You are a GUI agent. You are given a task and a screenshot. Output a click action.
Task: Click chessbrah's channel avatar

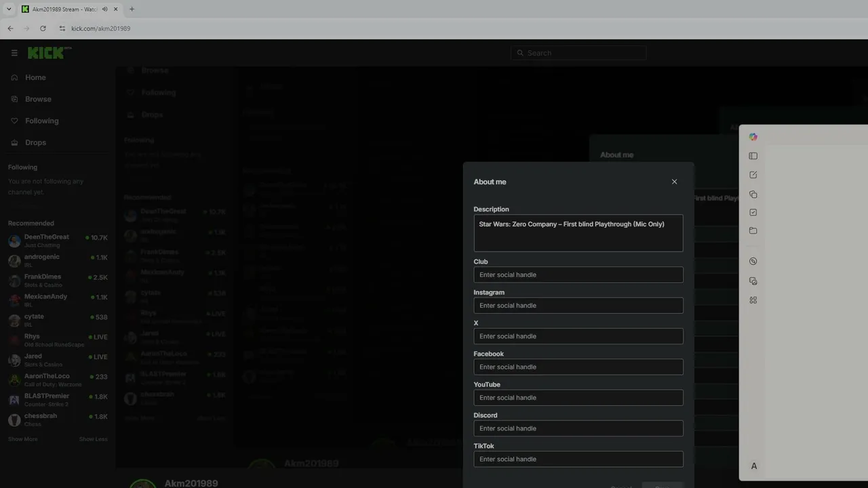point(14,420)
